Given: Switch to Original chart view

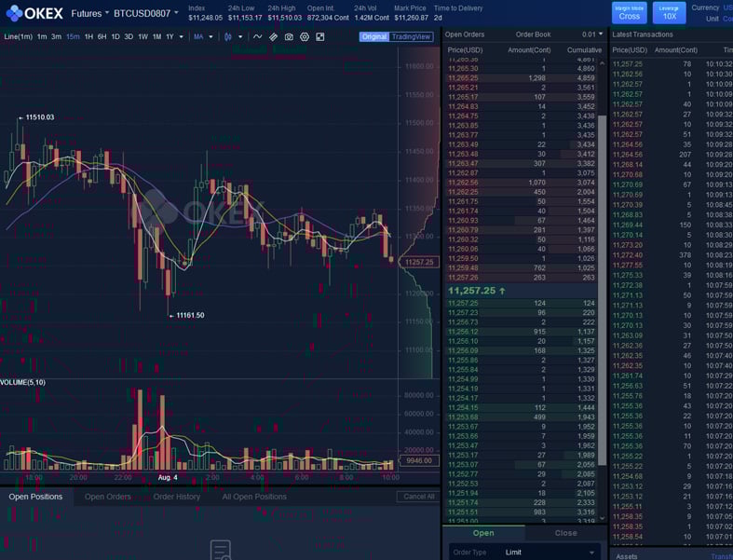Looking at the screenshot, I should (x=374, y=37).
